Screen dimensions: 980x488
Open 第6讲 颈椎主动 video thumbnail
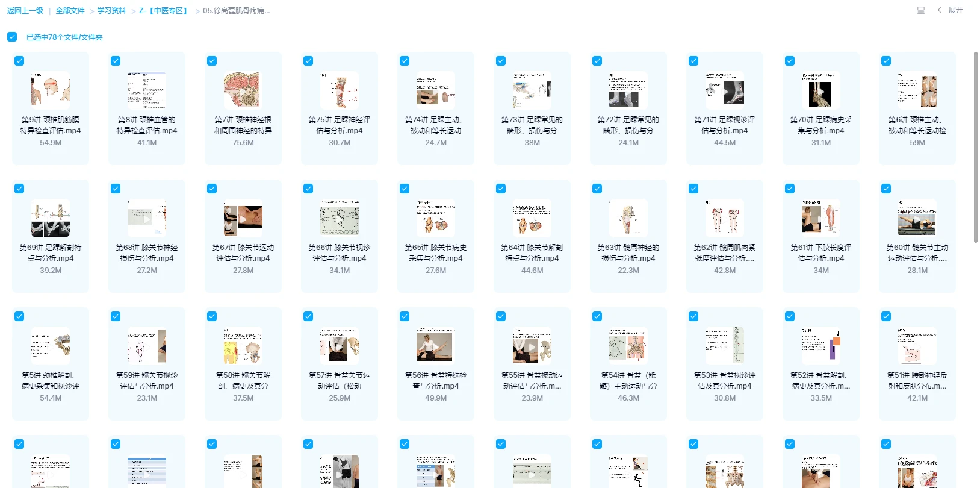(x=917, y=90)
